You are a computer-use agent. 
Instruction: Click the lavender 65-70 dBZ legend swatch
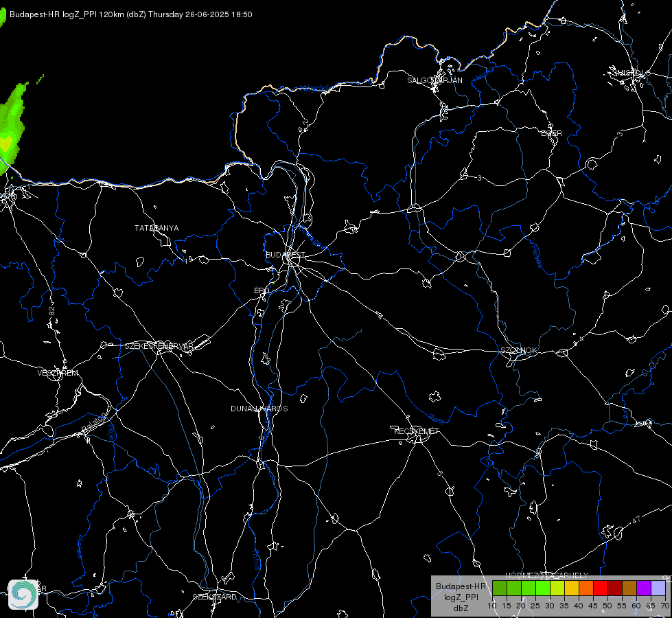(658, 588)
